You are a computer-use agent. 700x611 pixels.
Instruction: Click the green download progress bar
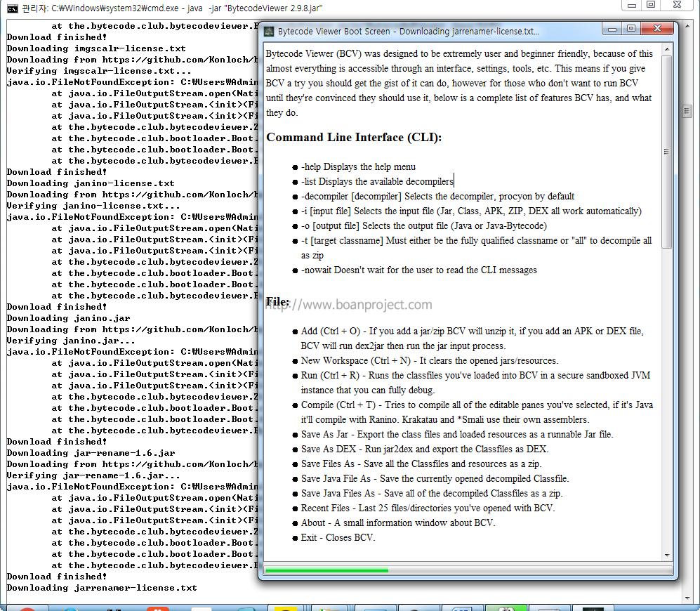pyautogui.click(x=326, y=570)
